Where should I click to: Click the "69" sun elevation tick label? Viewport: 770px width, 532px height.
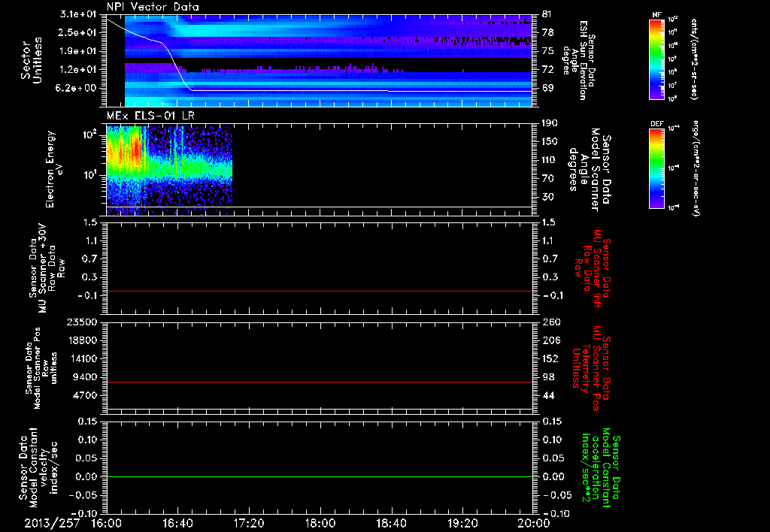(x=547, y=89)
